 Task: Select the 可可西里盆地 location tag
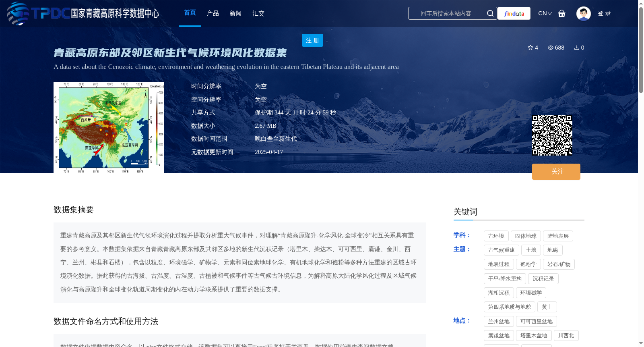[x=537, y=322]
